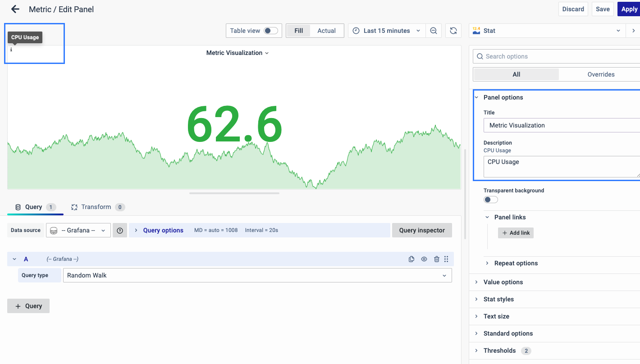Image resolution: width=640 pixels, height=364 pixels.
Task: Click the Query inspector button
Action: pos(421,230)
